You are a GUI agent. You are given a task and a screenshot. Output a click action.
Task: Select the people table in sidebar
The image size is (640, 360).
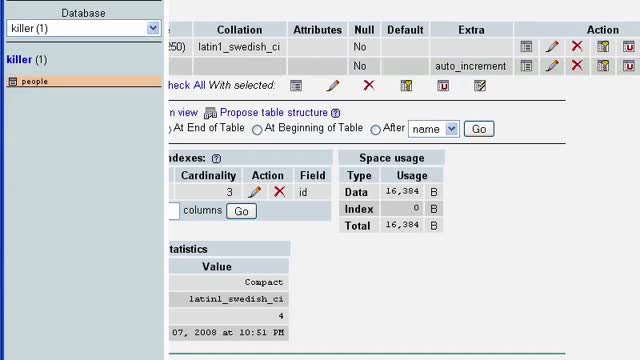point(35,82)
